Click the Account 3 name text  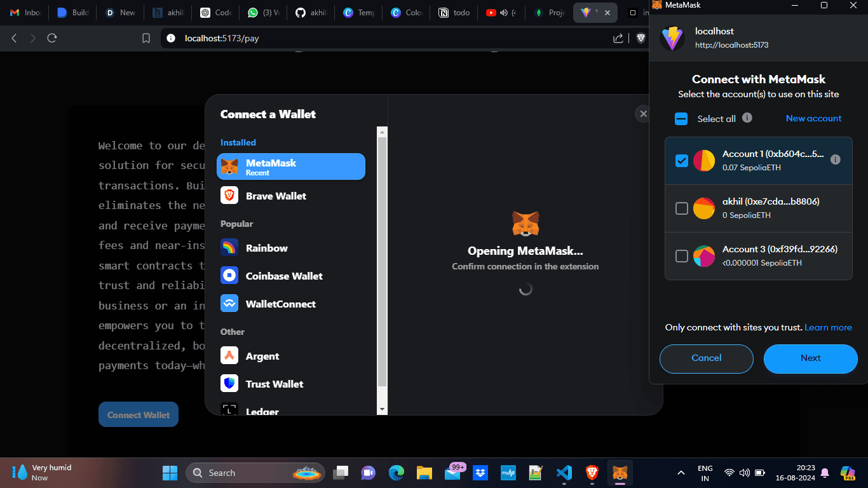coord(780,249)
